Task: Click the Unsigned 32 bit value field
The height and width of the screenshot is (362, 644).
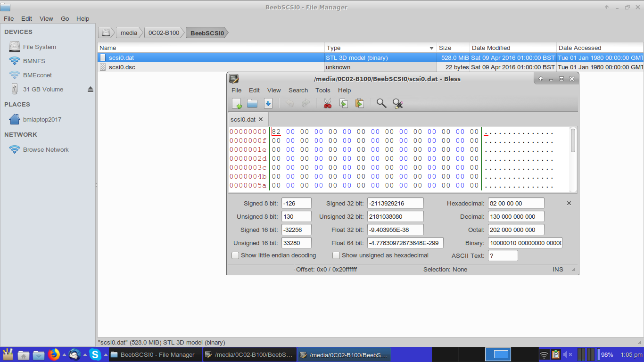Action: (x=395, y=217)
